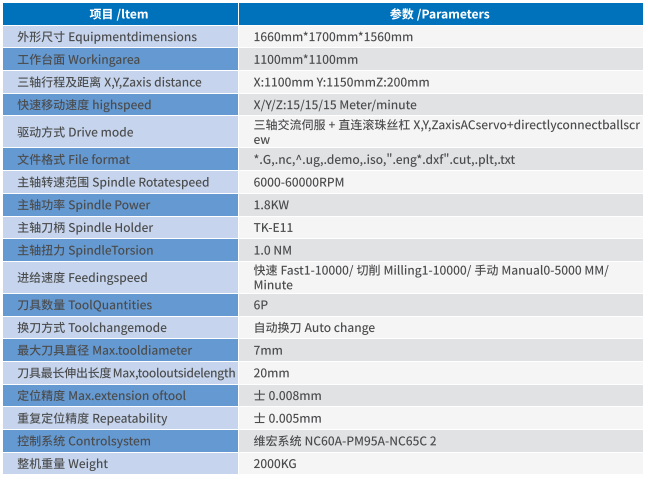Click the Repeatability ± 0.005mm value
Screen dimensions: 648x480
(x=288, y=419)
